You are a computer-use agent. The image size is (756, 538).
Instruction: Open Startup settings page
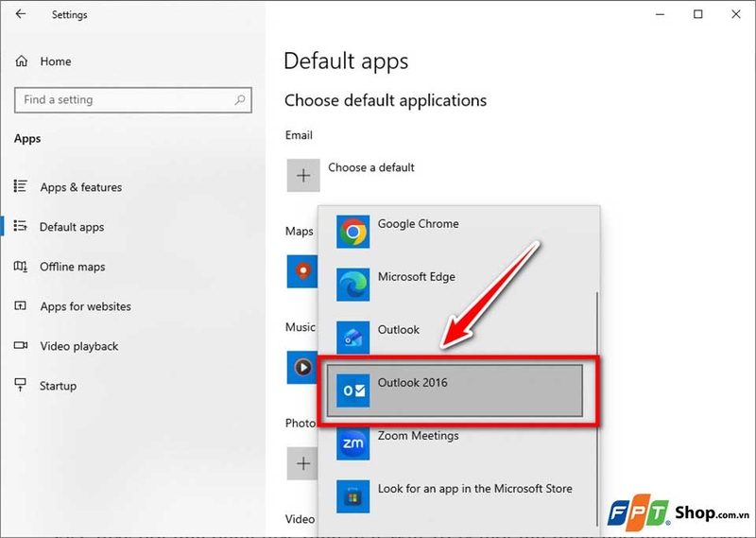(x=58, y=386)
